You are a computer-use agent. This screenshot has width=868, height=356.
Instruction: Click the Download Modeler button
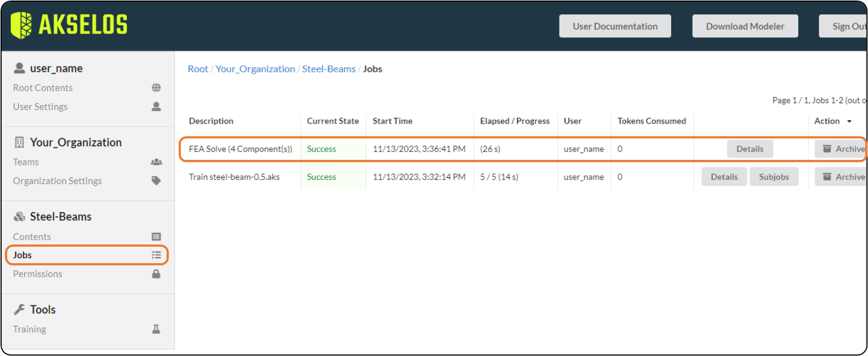click(x=745, y=26)
